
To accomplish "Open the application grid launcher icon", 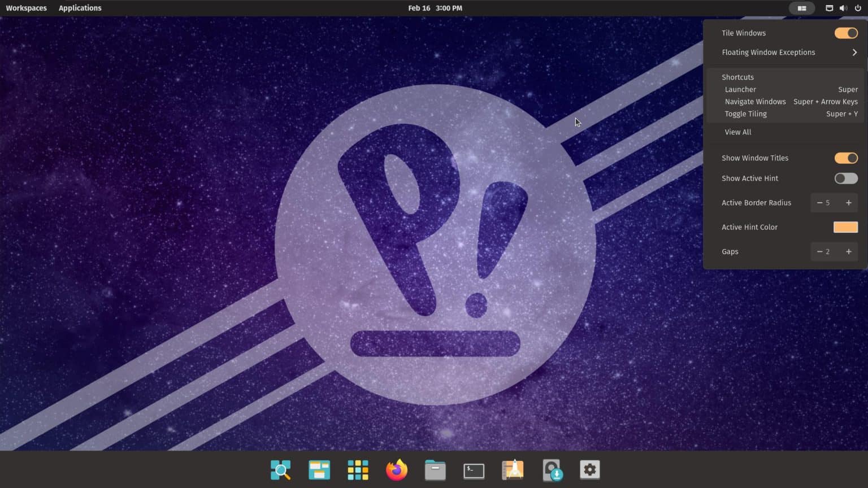I will point(358,469).
